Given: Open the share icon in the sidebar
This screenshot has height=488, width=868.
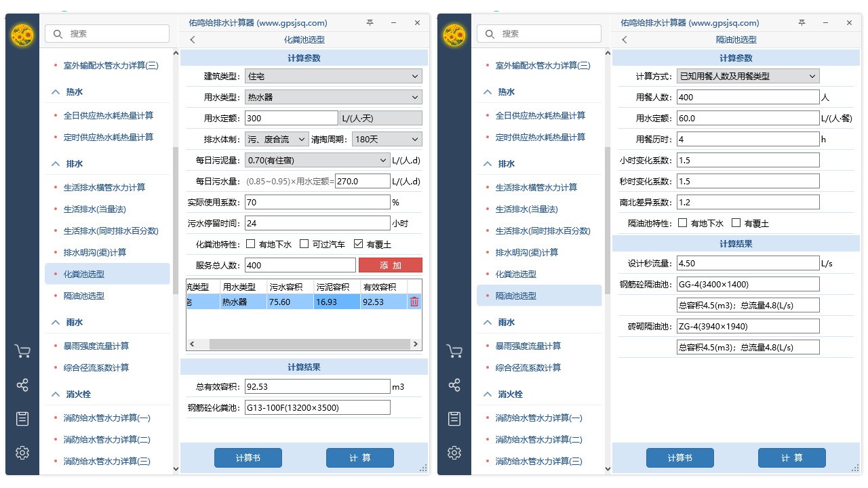Looking at the screenshot, I should [22, 384].
